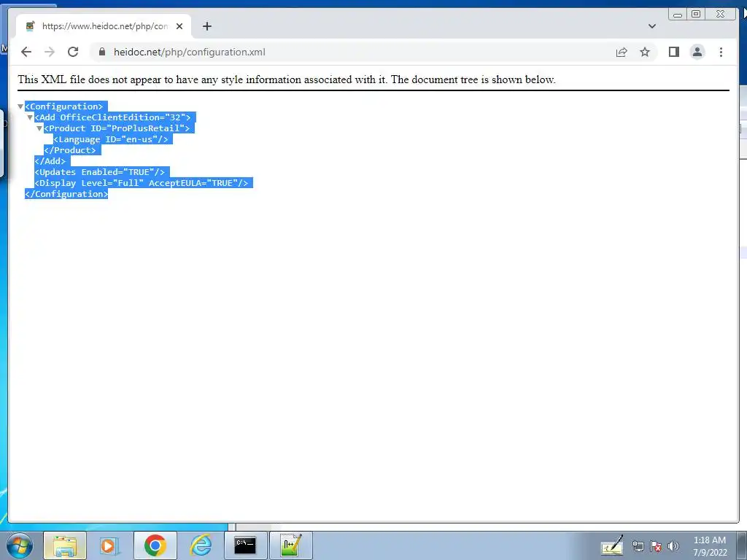Click the Add OfficeClientEdition="32" text
This screenshot has width=747, height=560.
tap(112, 117)
